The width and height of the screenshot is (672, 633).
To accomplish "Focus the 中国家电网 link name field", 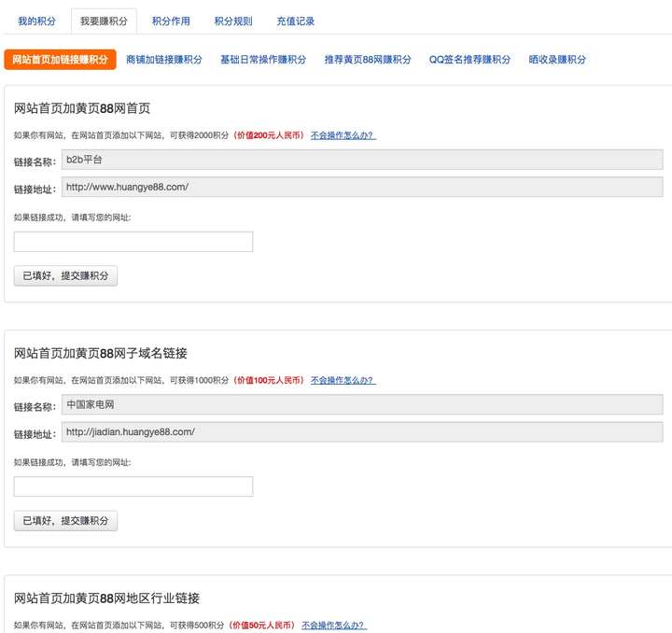I will coord(362,404).
